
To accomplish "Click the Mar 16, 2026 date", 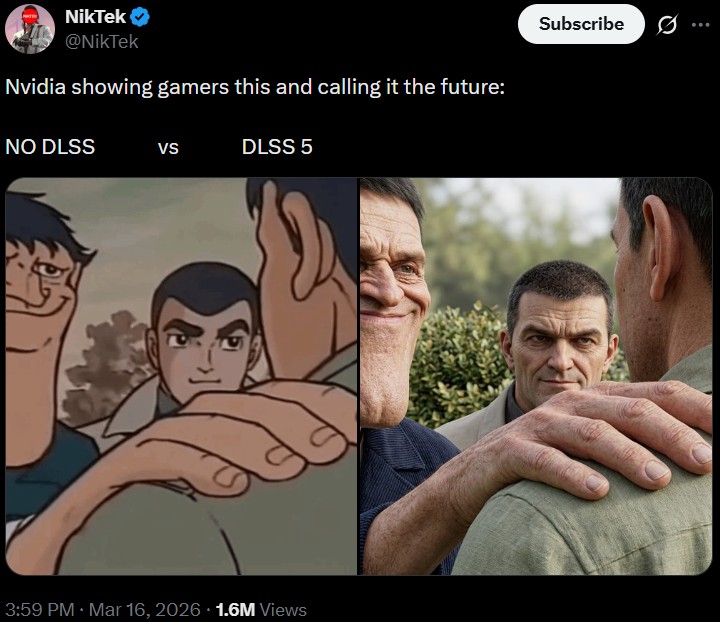I will 142,609.
